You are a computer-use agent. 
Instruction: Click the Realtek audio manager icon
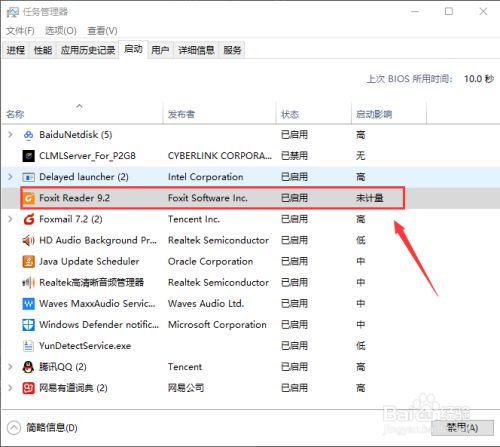pyautogui.click(x=28, y=283)
